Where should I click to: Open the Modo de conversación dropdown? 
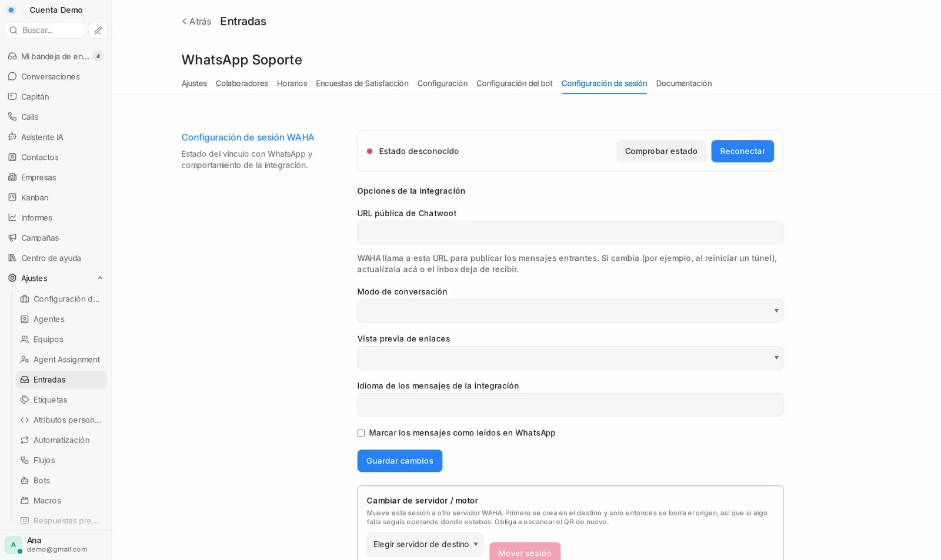[570, 311]
